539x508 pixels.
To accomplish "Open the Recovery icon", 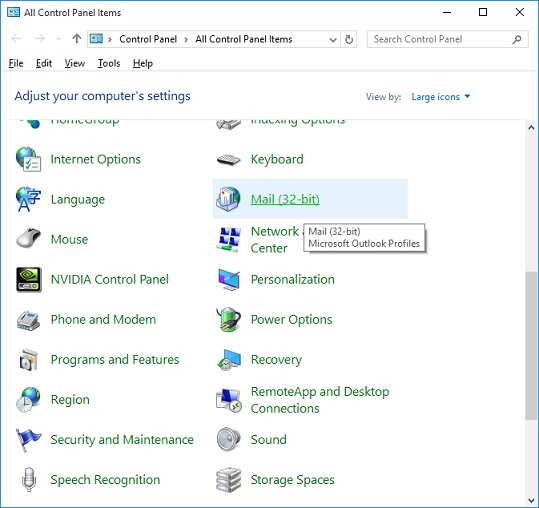I will coord(229,360).
